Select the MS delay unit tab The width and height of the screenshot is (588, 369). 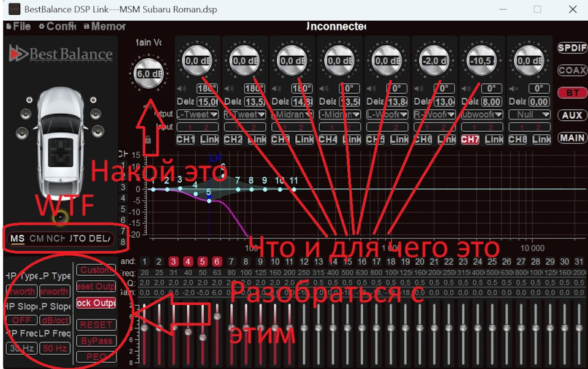click(17, 238)
